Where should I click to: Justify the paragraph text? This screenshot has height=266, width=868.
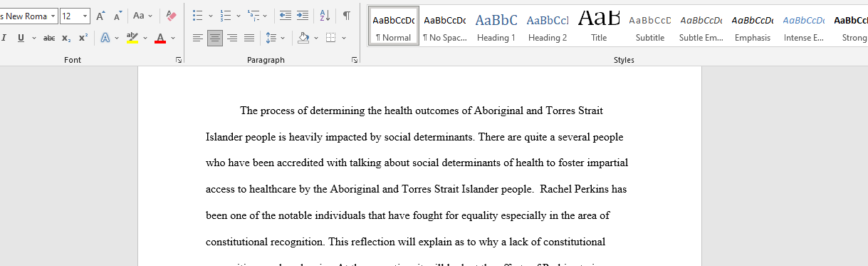(249, 38)
